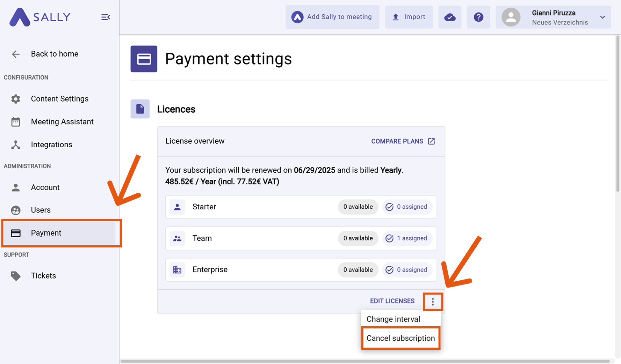Click Team '1 assigned' badge

(407, 238)
